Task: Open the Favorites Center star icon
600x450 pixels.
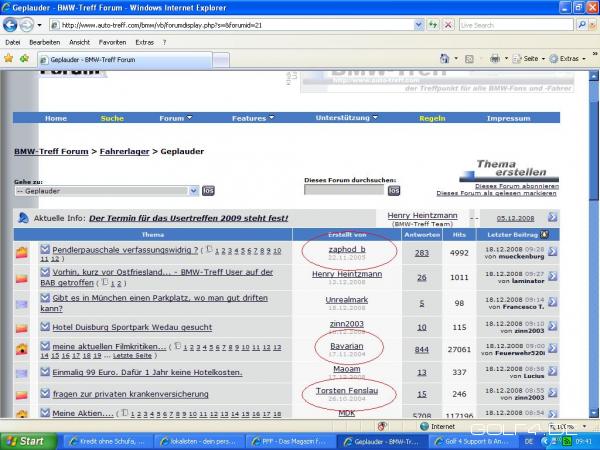Action: pos(8,59)
